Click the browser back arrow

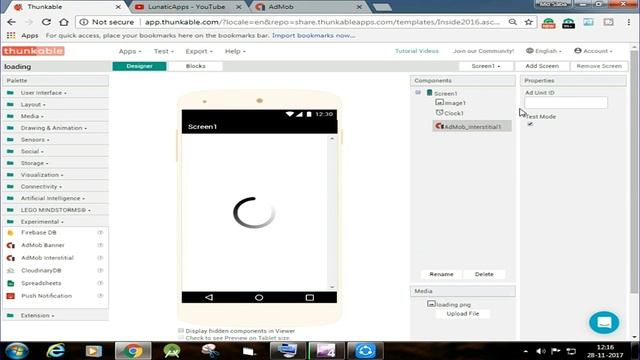[11, 22]
